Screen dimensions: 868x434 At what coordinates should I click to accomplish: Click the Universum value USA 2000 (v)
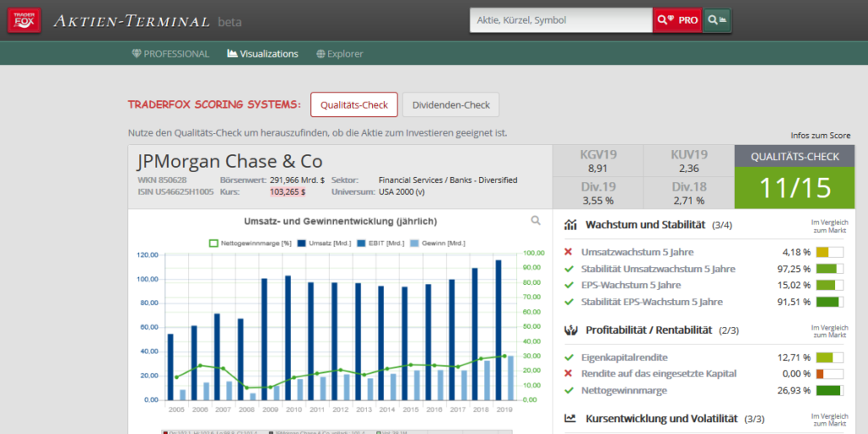pos(402,192)
